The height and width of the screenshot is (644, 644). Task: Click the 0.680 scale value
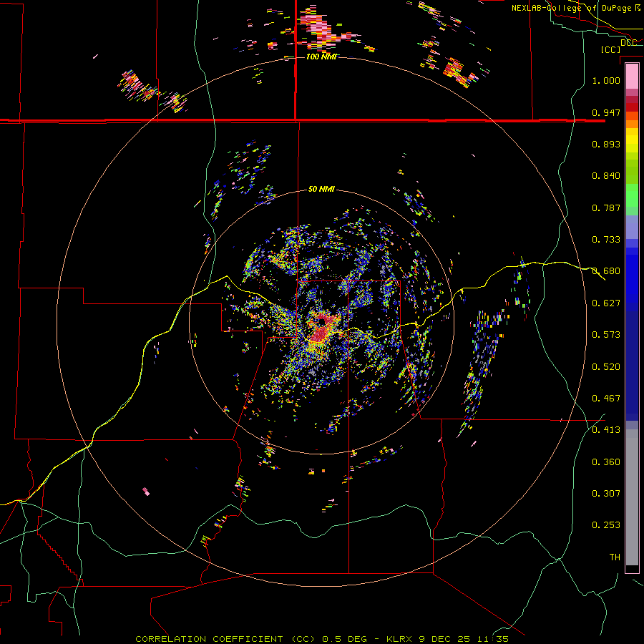[606, 271]
